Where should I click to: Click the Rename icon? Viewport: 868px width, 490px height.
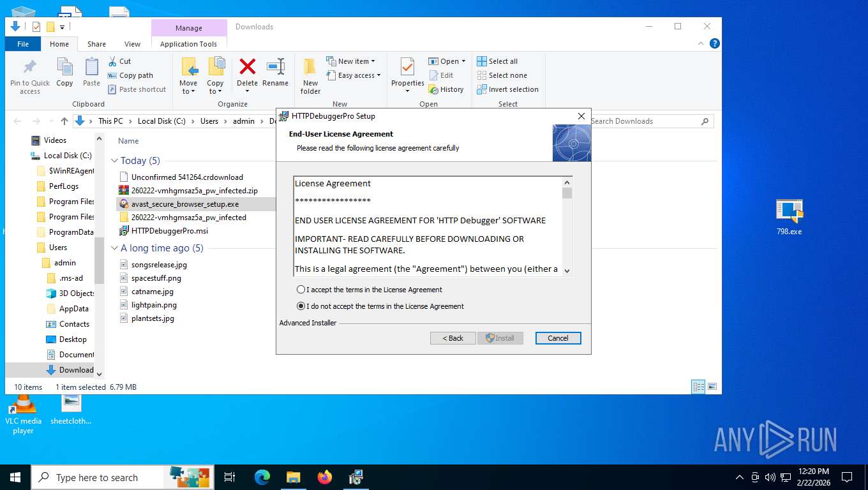tap(275, 66)
